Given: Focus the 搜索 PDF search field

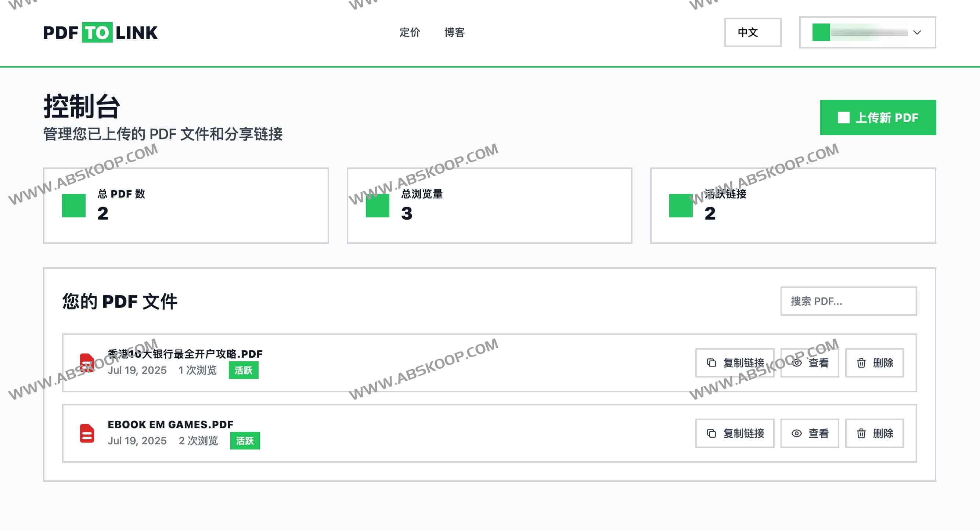Looking at the screenshot, I should 848,301.
